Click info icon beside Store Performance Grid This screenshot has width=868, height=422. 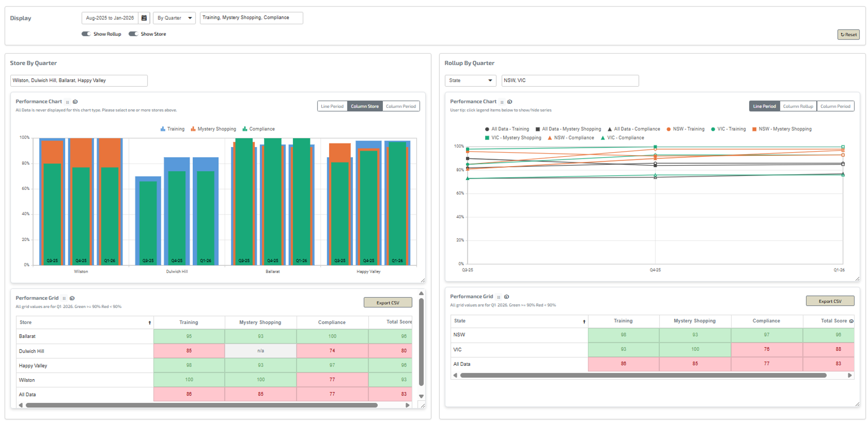click(72, 298)
